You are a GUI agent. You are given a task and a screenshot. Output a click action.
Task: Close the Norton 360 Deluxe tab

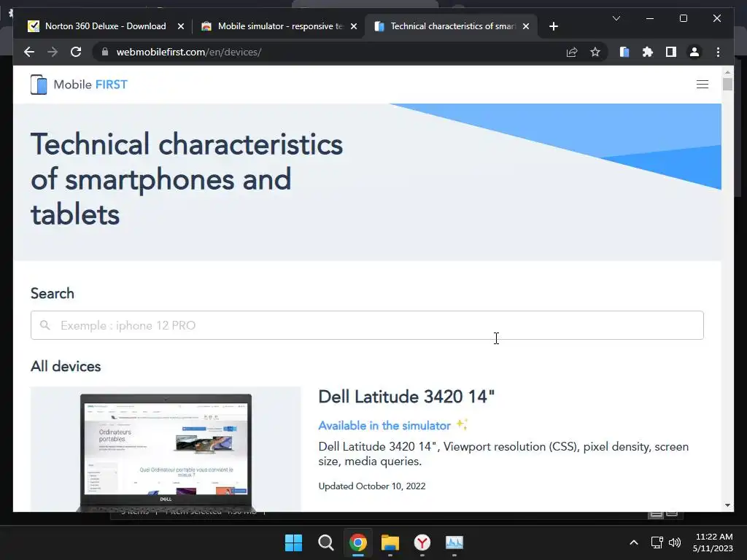point(181,26)
